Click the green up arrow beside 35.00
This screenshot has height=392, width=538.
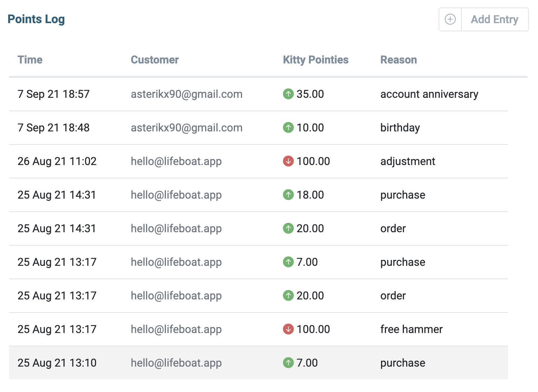click(x=288, y=94)
